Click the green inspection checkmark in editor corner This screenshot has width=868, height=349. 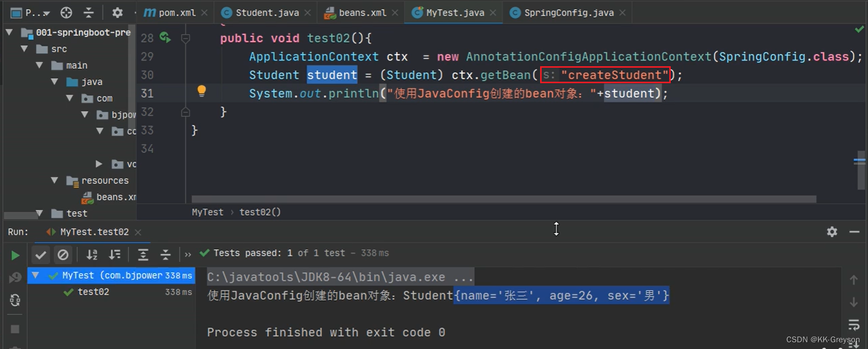(x=859, y=29)
